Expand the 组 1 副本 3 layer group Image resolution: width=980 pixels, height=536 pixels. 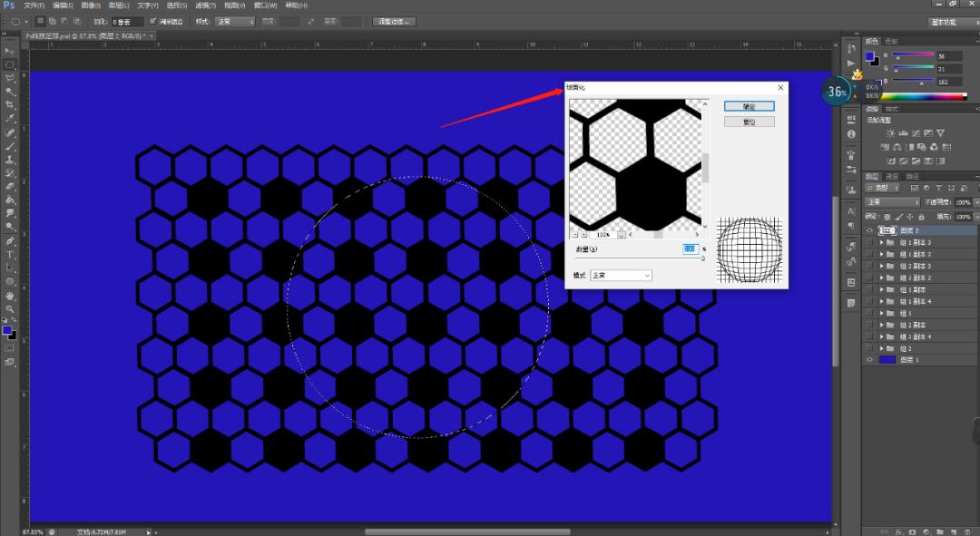pyautogui.click(x=882, y=243)
